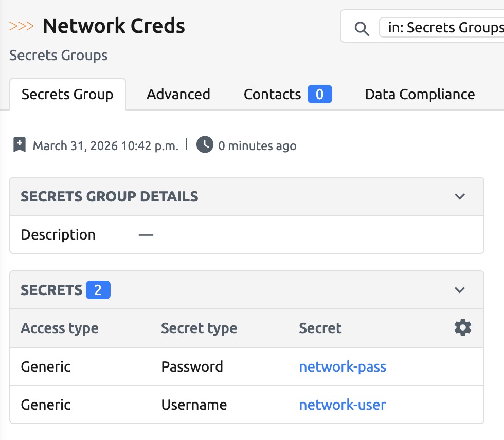Collapse the Secrets Group Details panel
This screenshot has width=504, height=440.
(x=460, y=196)
